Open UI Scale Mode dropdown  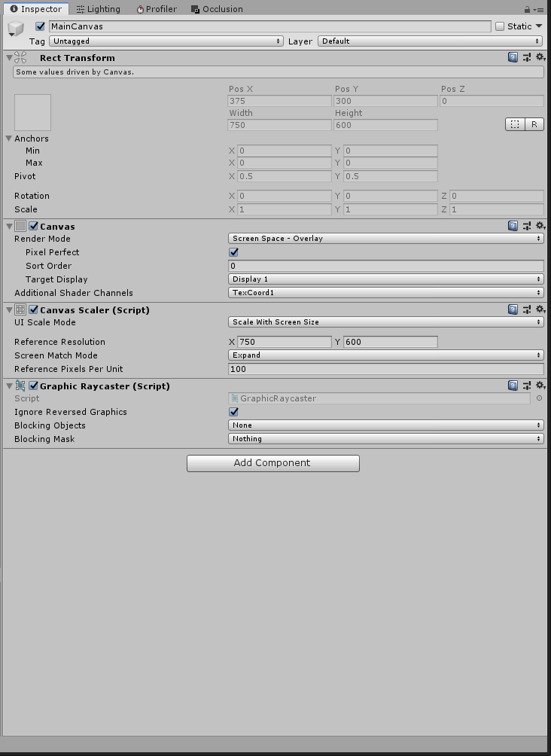pyautogui.click(x=385, y=322)
